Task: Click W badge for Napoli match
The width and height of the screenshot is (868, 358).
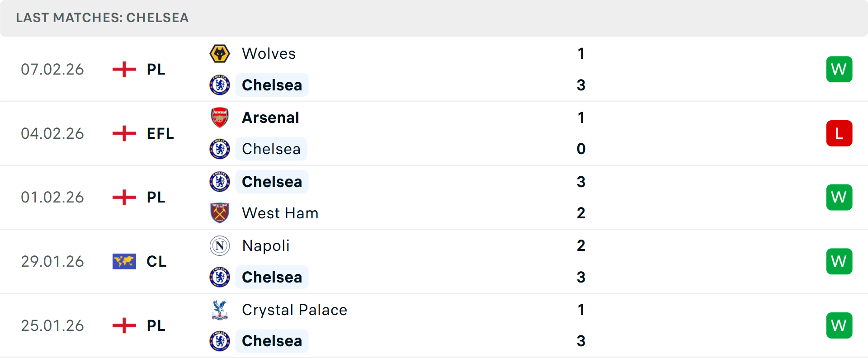Action: 839,261
